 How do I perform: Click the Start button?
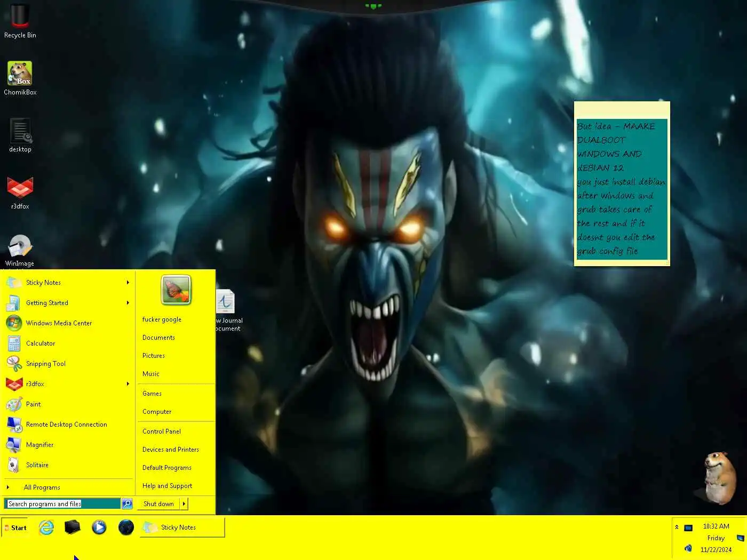[x=16, y=527]
